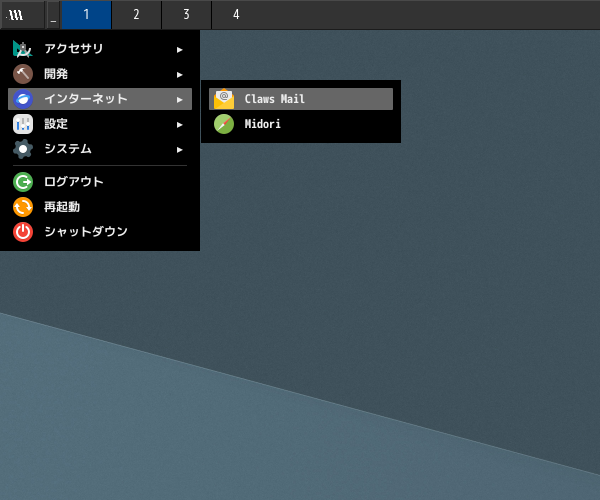Open the main menu launcher icon
600x500 pixels.
point(22,15)
